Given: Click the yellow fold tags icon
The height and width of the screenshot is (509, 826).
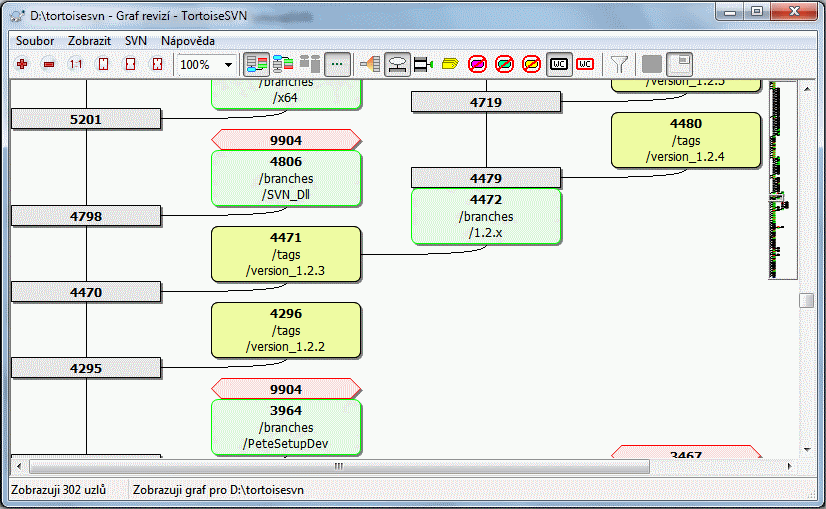Looking at the screenshot, I should coord(450,64).
